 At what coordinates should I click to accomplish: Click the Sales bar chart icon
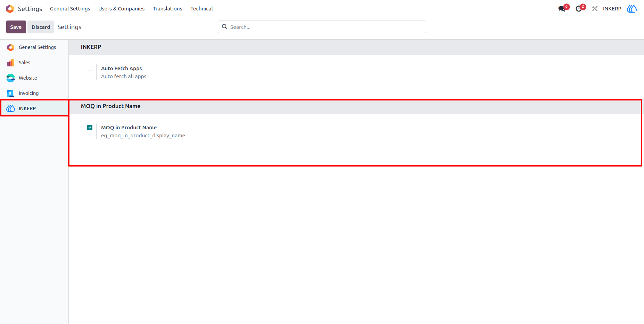click(x=11, y=63)
